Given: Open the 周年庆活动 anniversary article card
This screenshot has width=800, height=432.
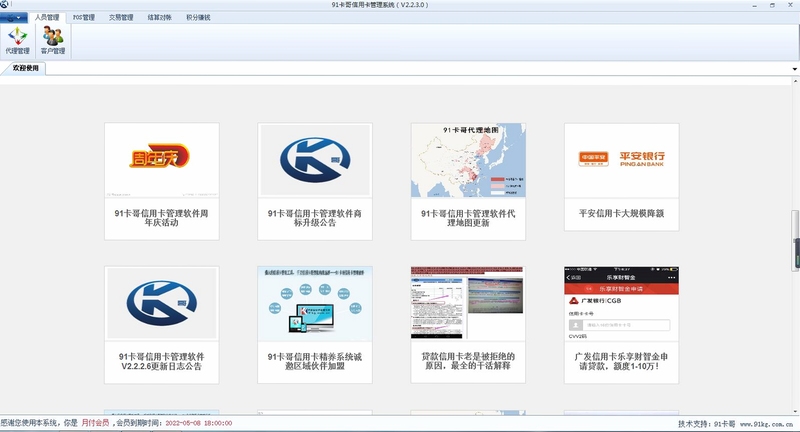Looking at the screenshot, I should click(x=162, y=181).
